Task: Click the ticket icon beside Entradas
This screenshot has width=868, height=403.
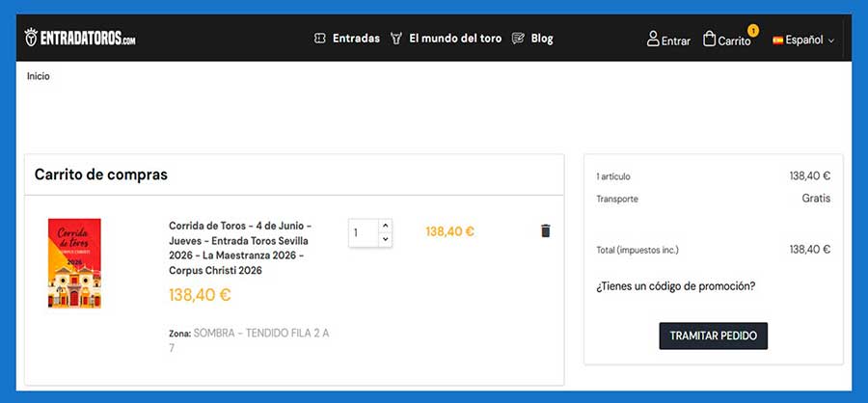Action: (319, 39)
